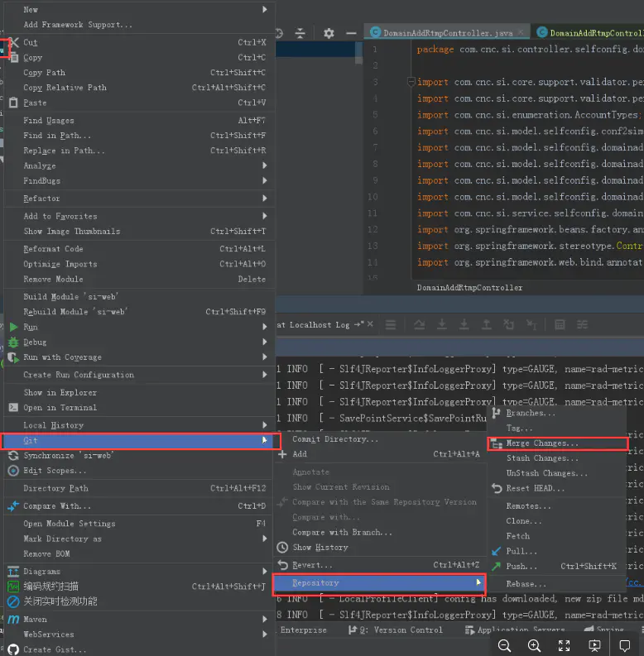Select Merge Changes in Repository submenu
The width and height of the screenshot is (644, 656).
click(558, 443)
